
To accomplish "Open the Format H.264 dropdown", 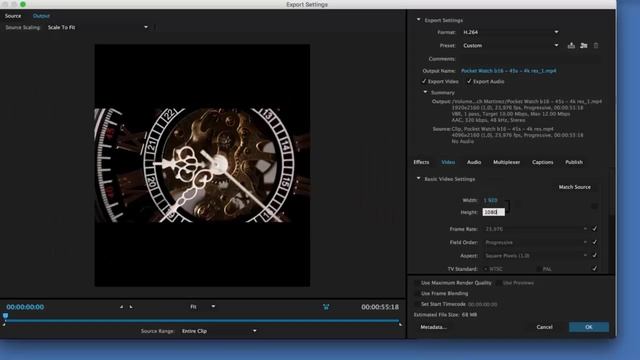I will [511, 32].
